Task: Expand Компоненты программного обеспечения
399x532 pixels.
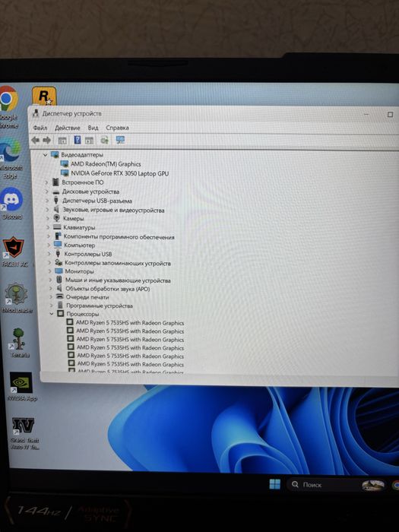Action: point(49,236)
